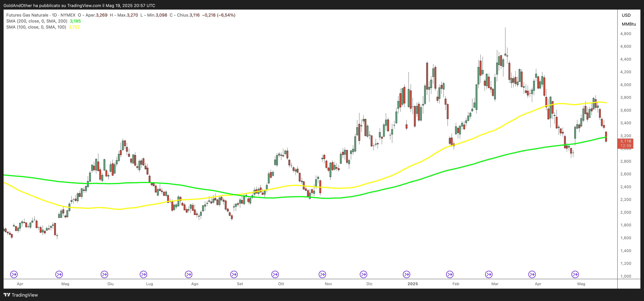
Task: Select the contract-roll marker above Ott
Action: click(x=275, y=274)
